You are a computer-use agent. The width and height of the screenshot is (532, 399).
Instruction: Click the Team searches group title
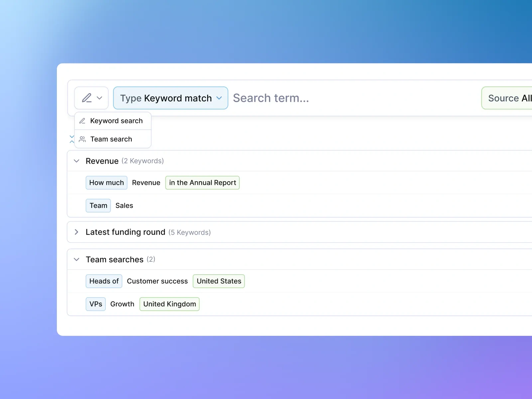pyautogui.click(x=115, y=259)
